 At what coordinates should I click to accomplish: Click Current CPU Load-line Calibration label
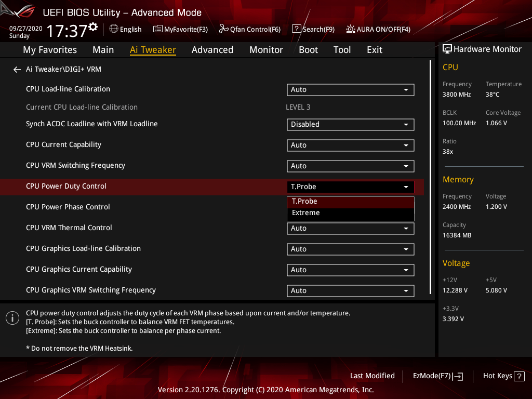coord(82,107)
